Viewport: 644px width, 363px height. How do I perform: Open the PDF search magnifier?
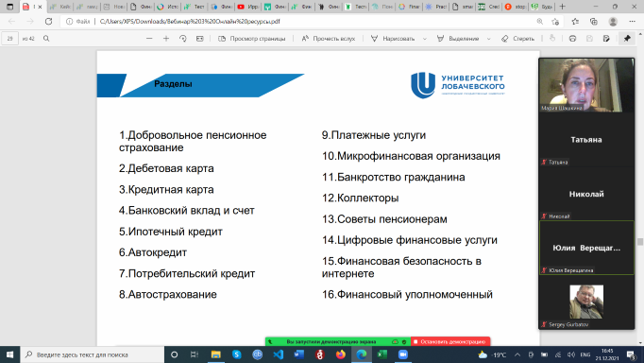pyautogui.click(x=46, y=38)
